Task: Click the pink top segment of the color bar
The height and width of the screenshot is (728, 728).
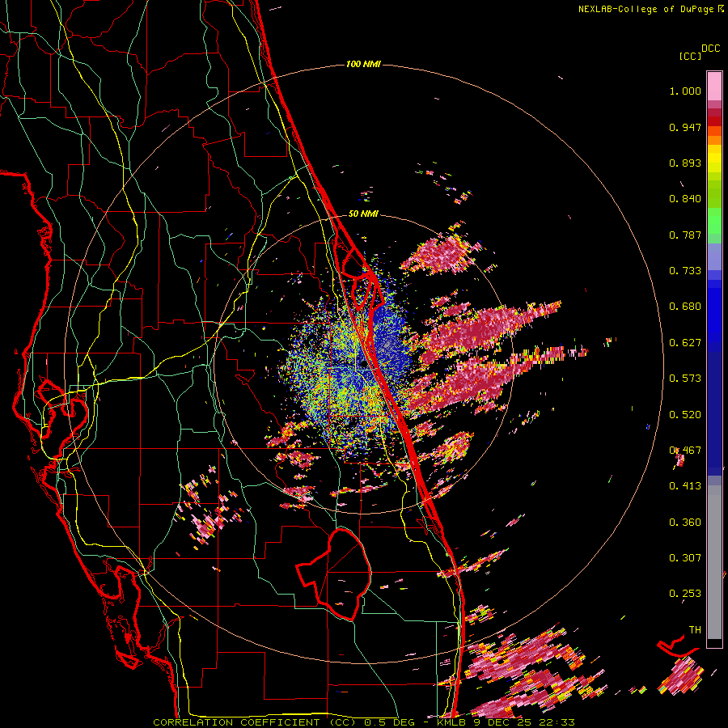Action: pyautogui.click(x=714, y=86)
